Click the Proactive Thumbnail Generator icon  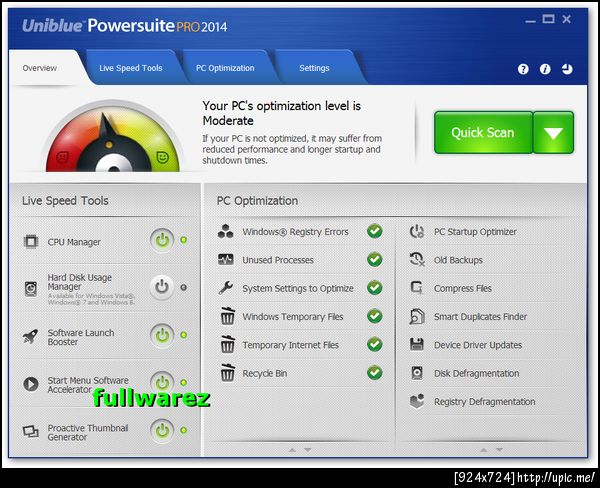point(31,431)
